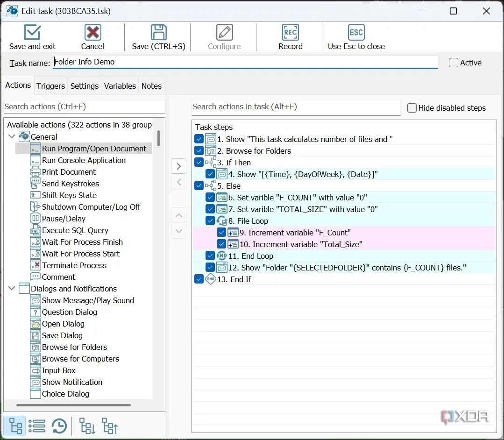
Task: Open the Triggers tab
Action: (50, 86)
